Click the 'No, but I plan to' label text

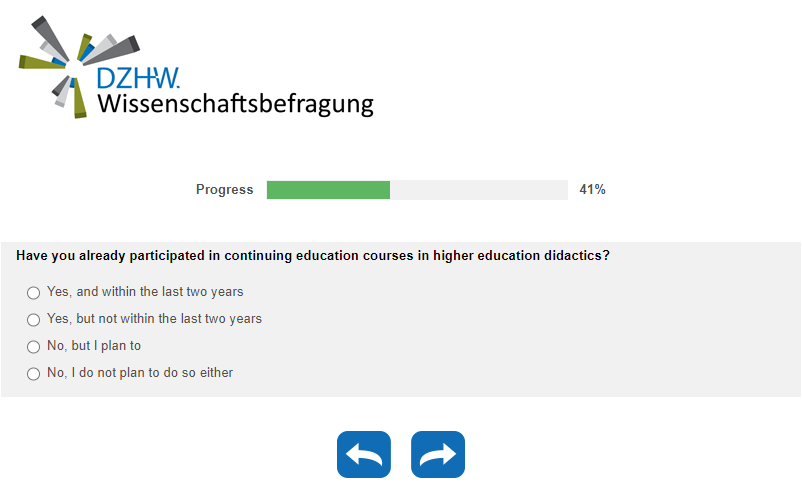(94, 346)
